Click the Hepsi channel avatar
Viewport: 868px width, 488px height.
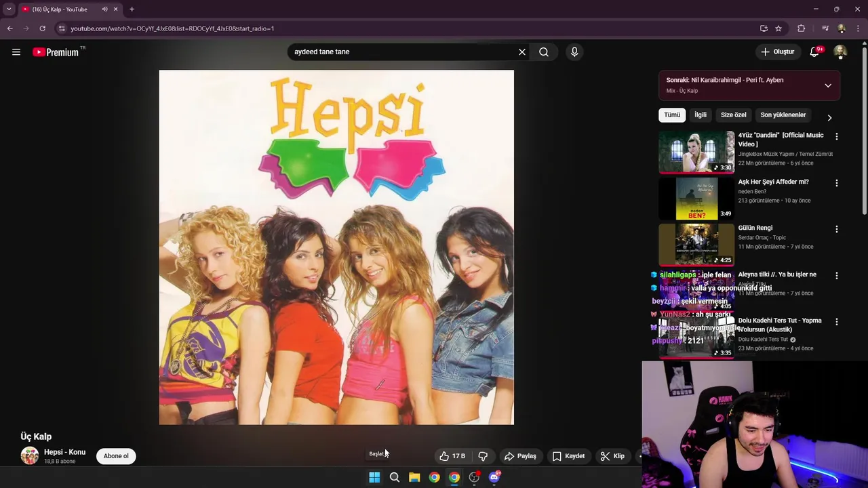pos(30,455)
